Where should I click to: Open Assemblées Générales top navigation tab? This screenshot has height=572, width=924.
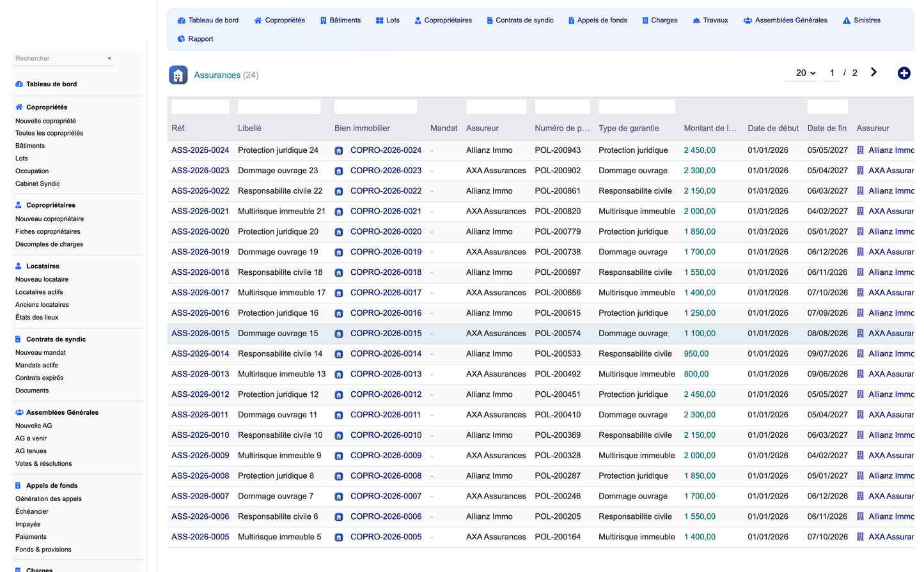[785, 20]
